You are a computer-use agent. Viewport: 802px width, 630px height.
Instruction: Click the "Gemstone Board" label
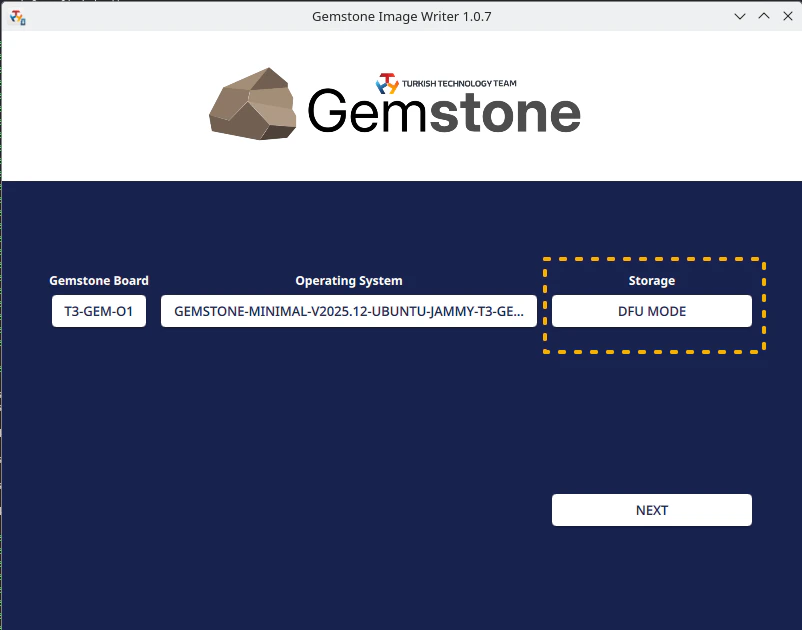[99, 281]
